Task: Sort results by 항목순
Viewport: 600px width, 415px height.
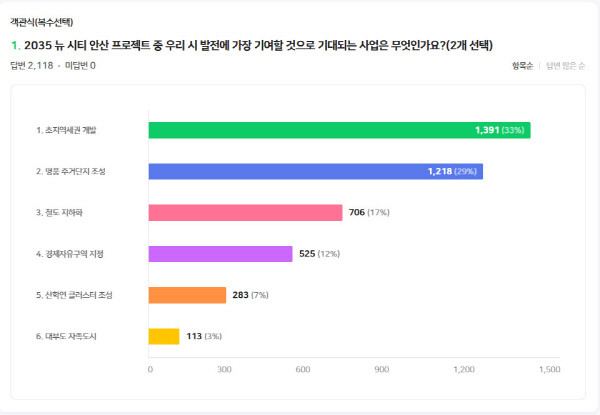Action: tap(523, 66)
